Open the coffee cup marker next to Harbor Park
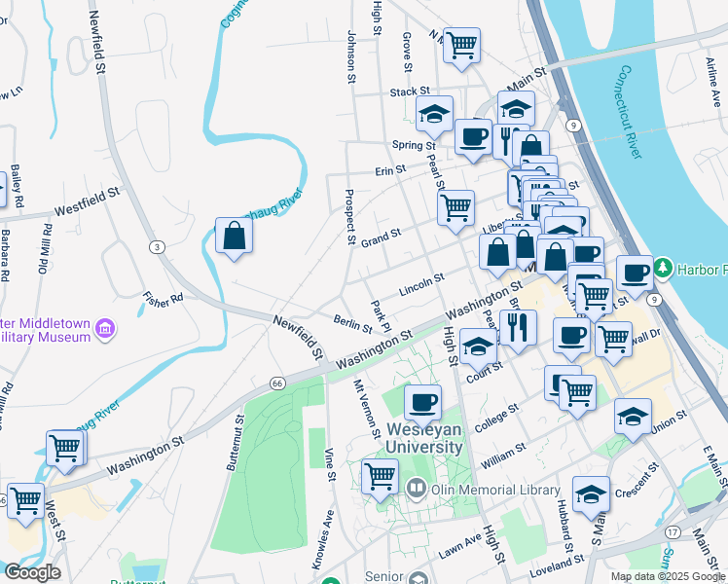Screen dimensions: 728x584 635,274
